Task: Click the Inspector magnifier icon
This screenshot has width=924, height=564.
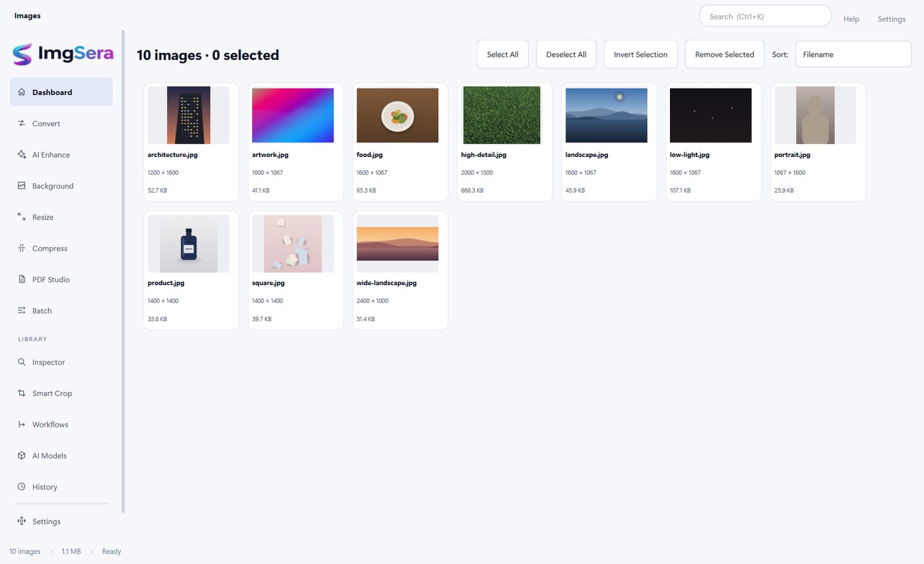Action: point(21,362)
